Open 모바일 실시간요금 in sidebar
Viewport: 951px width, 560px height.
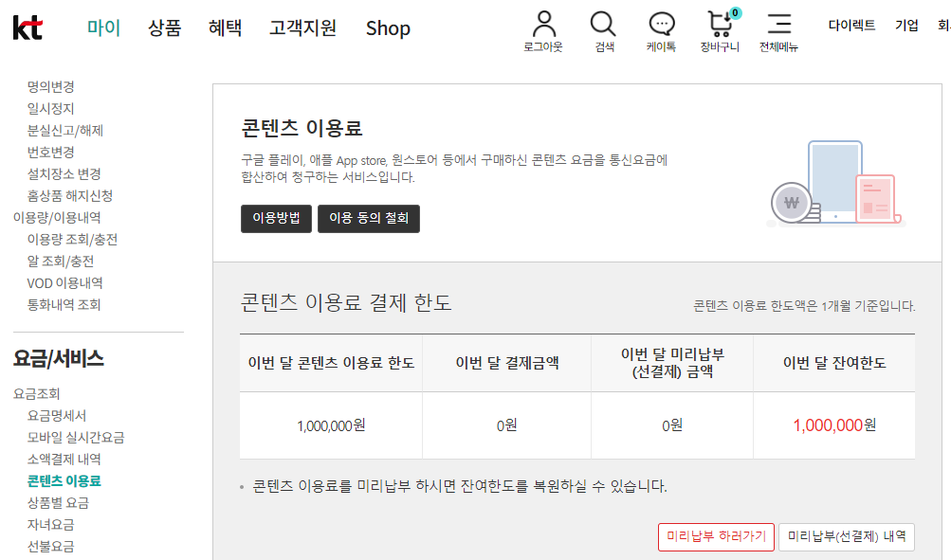pos(76,438)
